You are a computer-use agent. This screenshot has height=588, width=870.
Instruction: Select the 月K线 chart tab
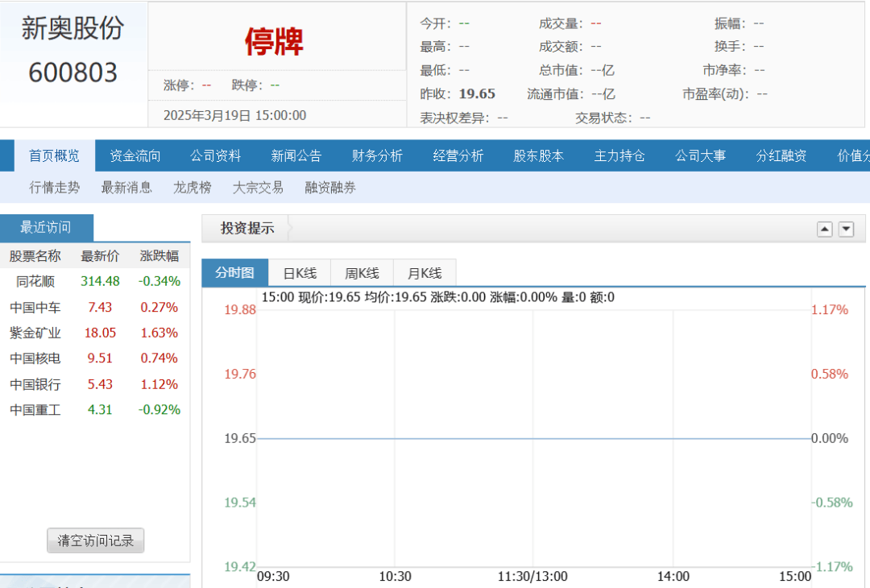[425, 273]
